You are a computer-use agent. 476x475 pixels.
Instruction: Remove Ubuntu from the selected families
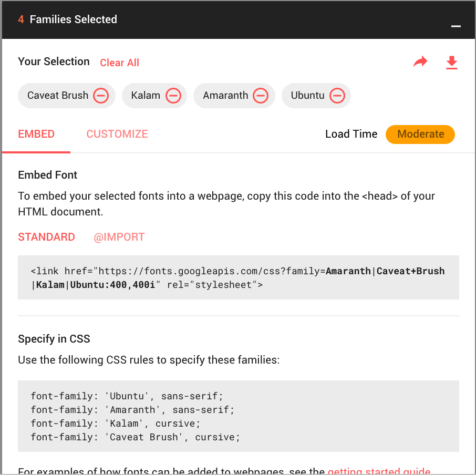[x=337, y=96]
